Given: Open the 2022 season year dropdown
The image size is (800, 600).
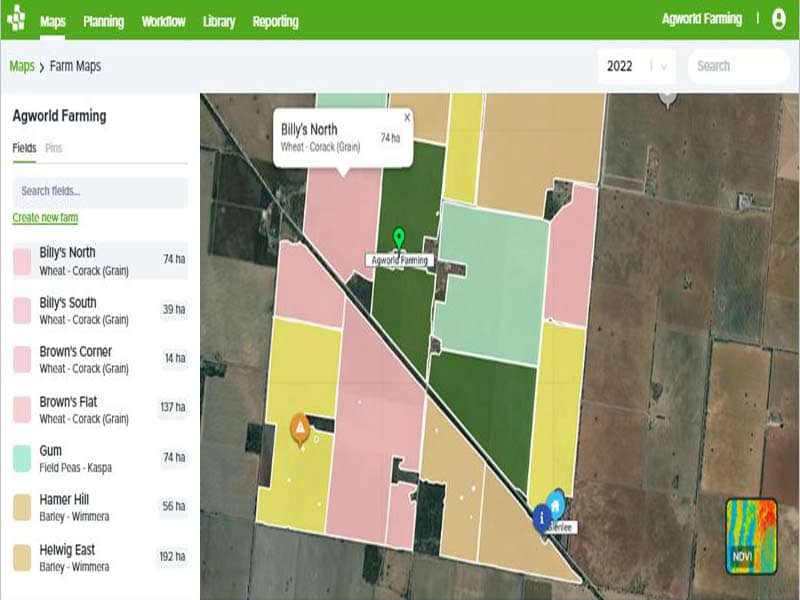Looking at the screenshot, I should [x=636, y=66].
